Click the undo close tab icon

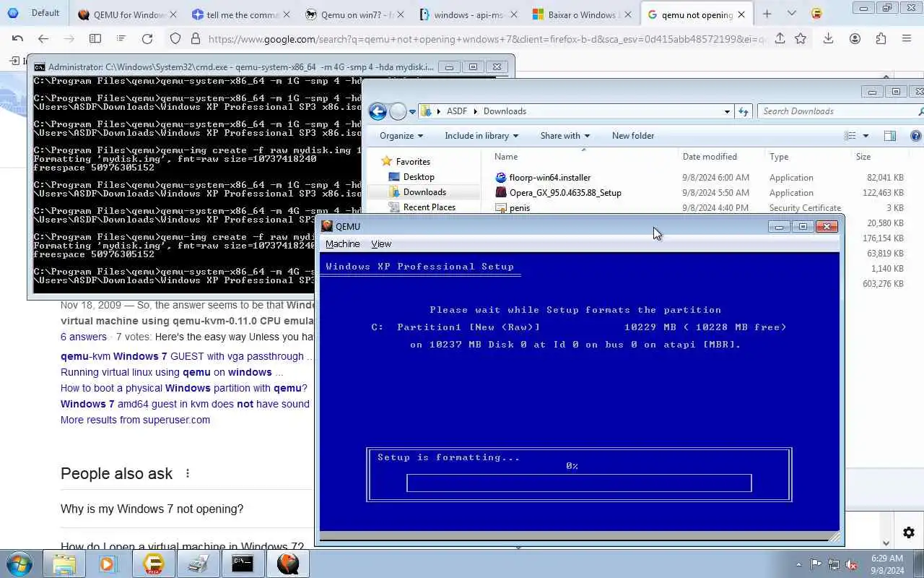click(x=17, y=39)
